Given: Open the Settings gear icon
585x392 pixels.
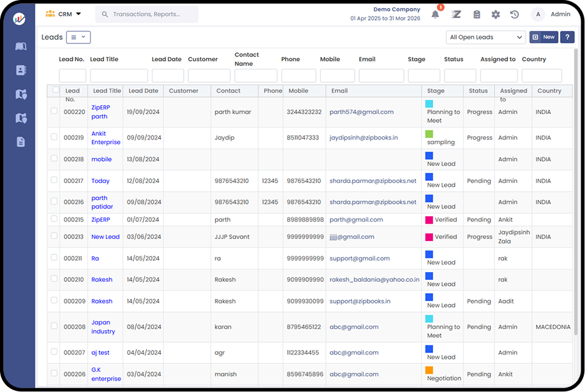Looking at the screenshot, I should pos(495,14).
